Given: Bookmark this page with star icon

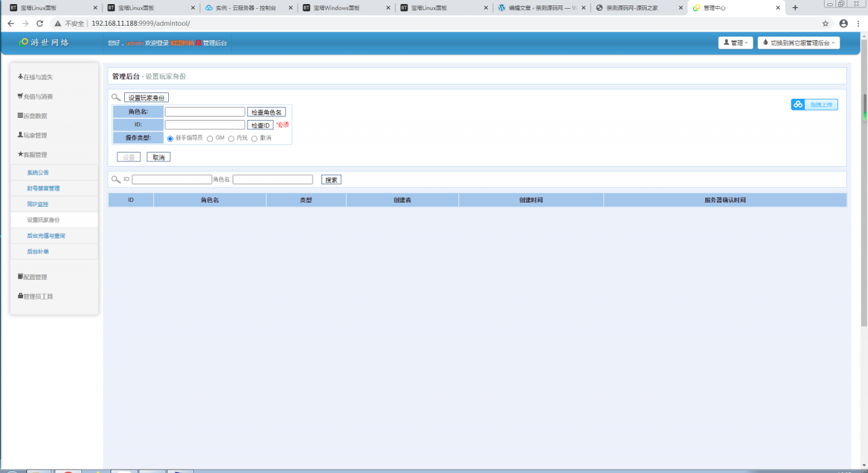Looking at the screenshot, I should (825, 23).
